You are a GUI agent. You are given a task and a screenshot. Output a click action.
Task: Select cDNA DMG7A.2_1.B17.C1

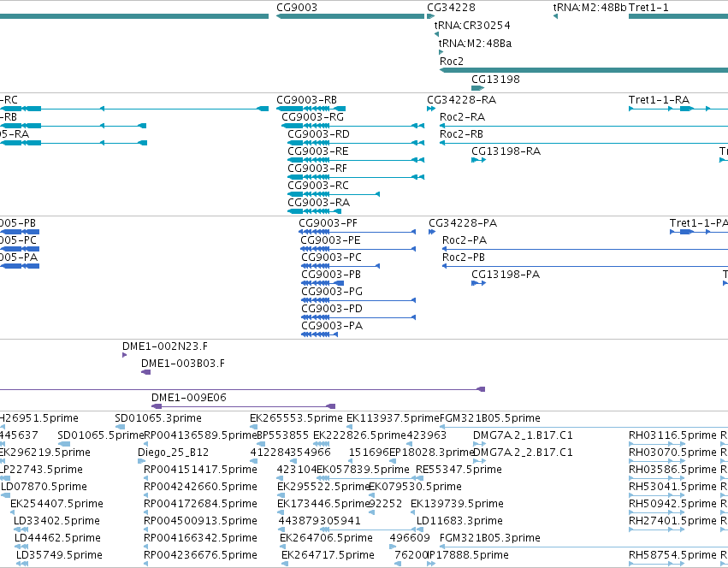524,435
